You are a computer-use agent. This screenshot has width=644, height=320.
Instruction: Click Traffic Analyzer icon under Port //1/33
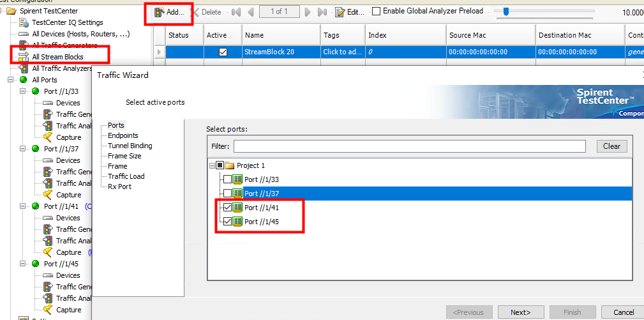[48, 126]
